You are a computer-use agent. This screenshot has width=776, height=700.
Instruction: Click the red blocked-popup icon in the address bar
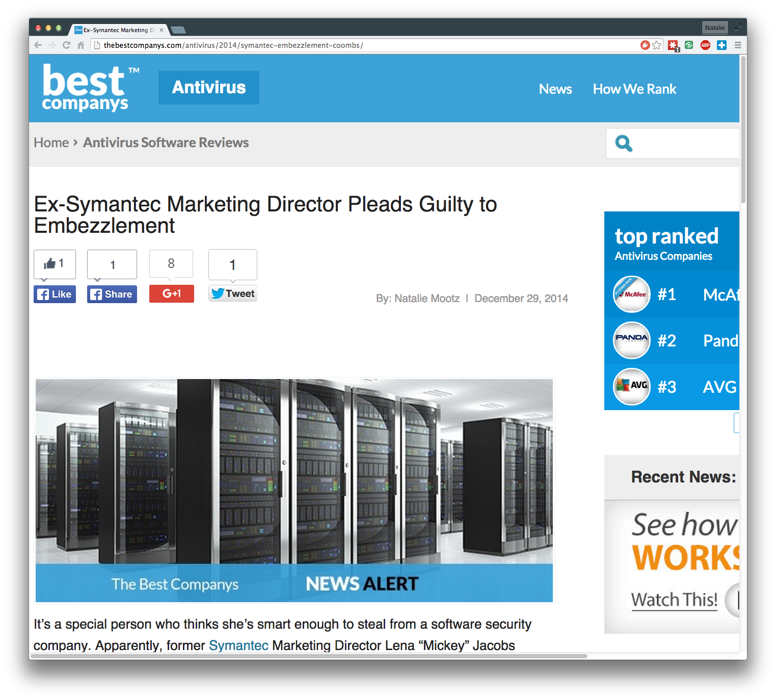pyautogui.click(x=645, y=45)
